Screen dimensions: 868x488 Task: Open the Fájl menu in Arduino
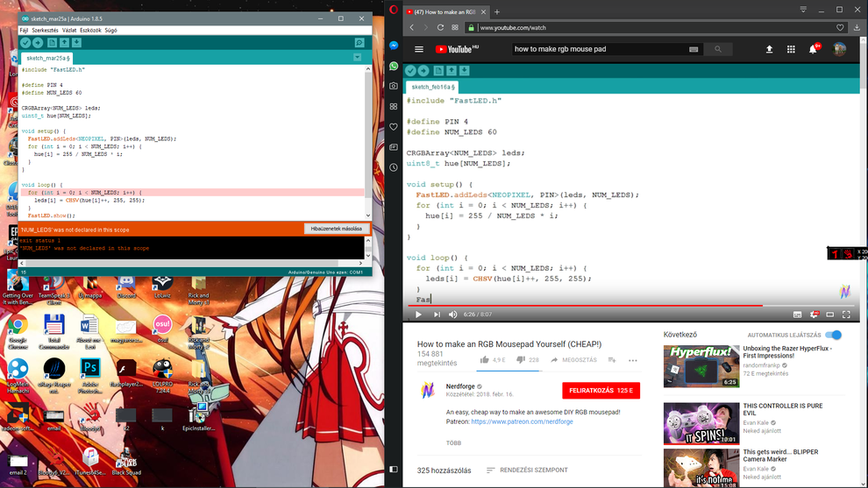(24, 31)
